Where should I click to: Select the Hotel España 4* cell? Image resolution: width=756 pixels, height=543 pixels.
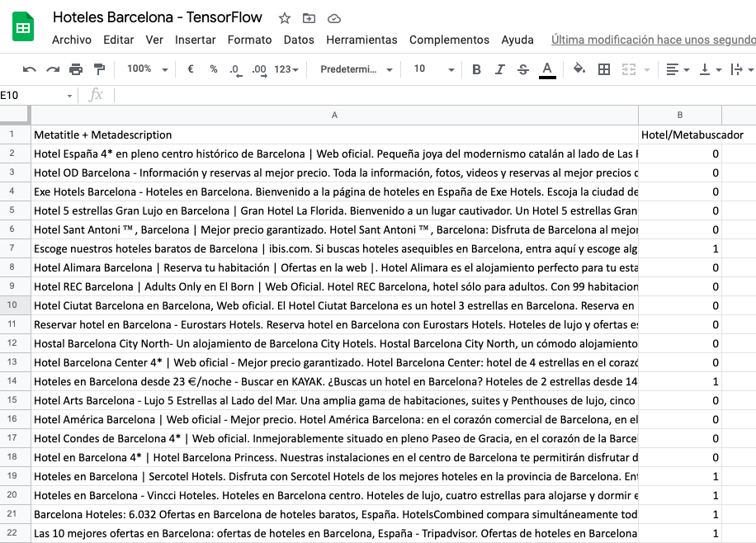[x=334, y=153]
